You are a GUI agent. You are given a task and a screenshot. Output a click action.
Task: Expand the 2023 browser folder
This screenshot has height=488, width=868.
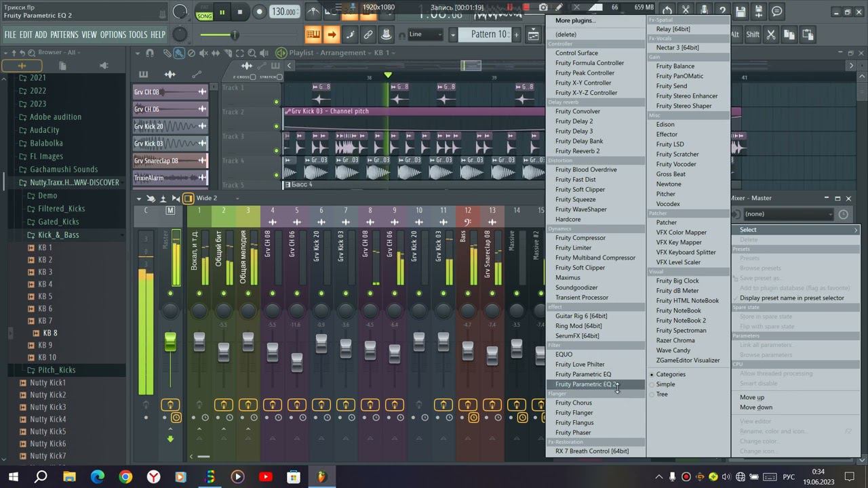tap(38, 104)
